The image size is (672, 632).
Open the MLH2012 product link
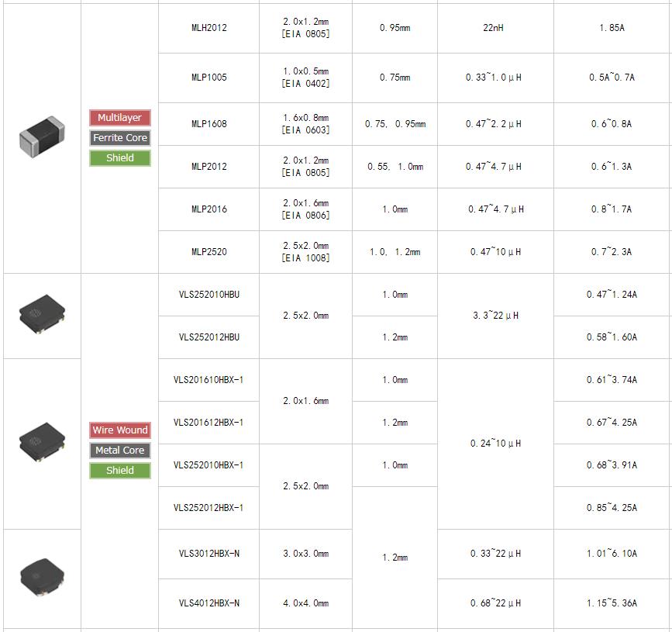pyautogui.click(x=209, y=28)
